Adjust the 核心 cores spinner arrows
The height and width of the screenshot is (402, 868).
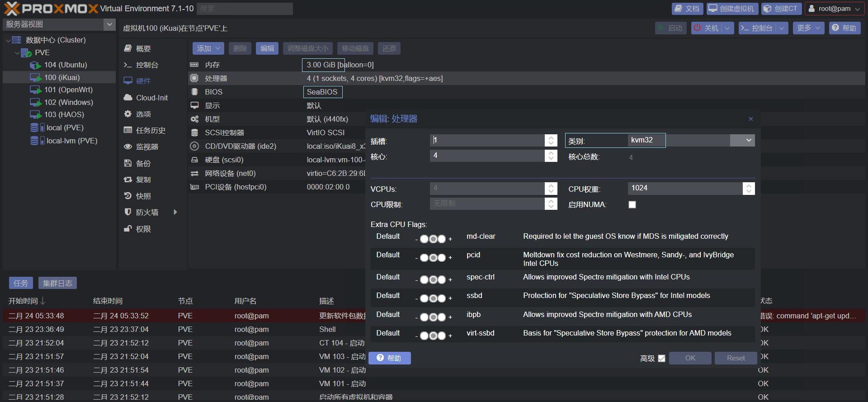click(x=551, y=156)
